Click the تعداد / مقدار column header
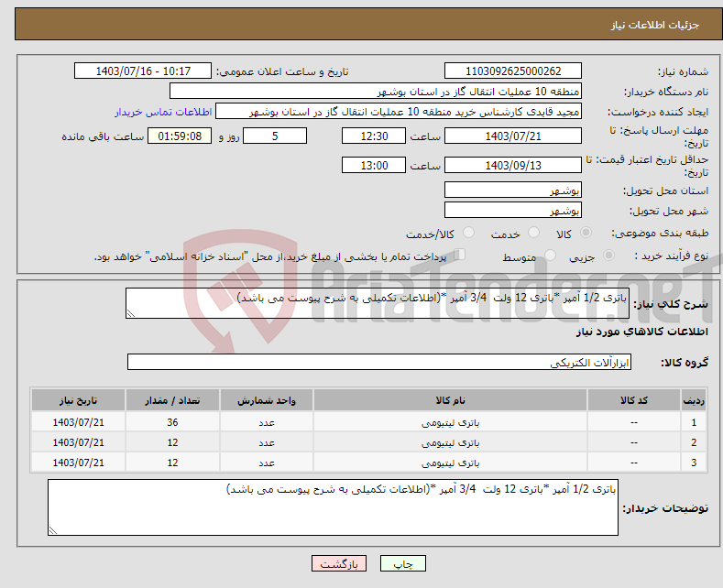 click(x=172, y=400)
